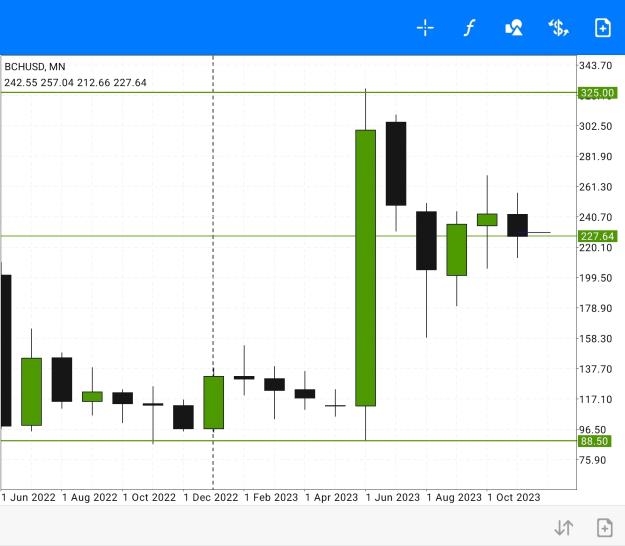
Task: Tap the black October 2023 candle
Action: point(517,225)
